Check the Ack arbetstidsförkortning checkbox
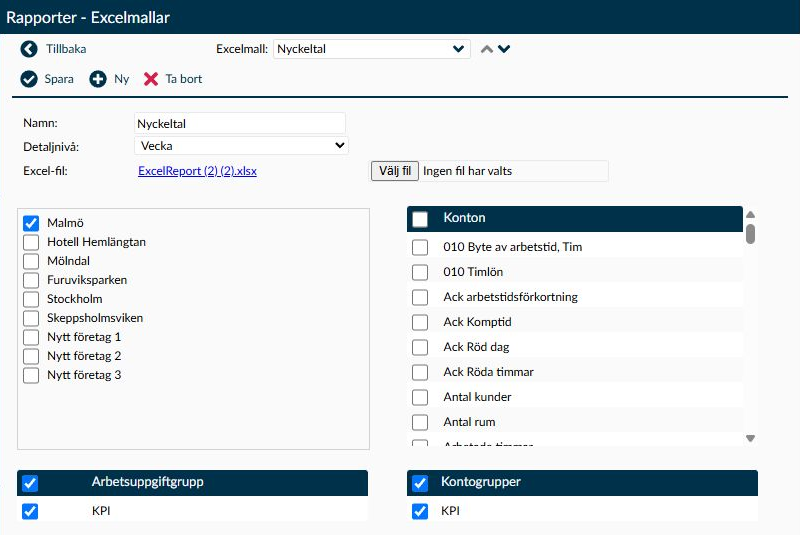 coord(420,297)
